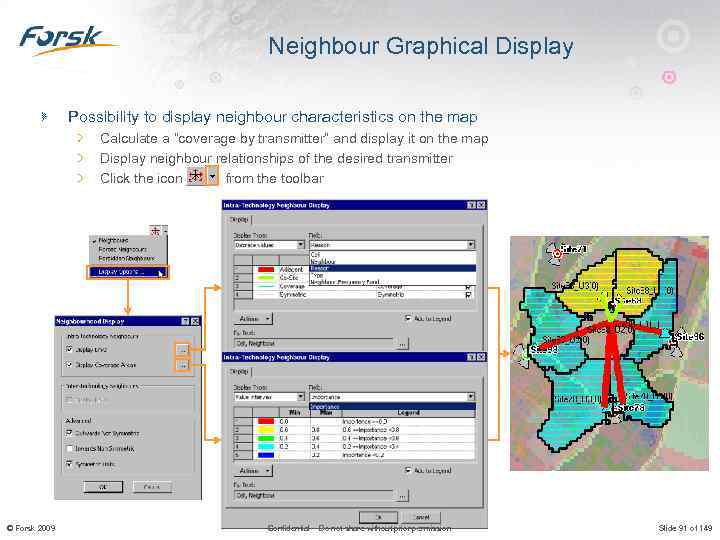Click OK in Neighbourhood Display dialog

pos(103,487)
